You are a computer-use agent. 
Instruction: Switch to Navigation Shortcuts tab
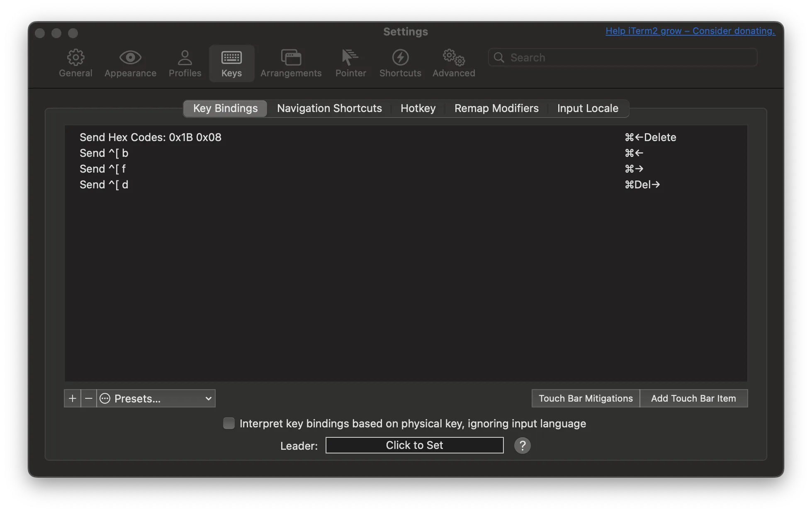[x=329, y=108]
